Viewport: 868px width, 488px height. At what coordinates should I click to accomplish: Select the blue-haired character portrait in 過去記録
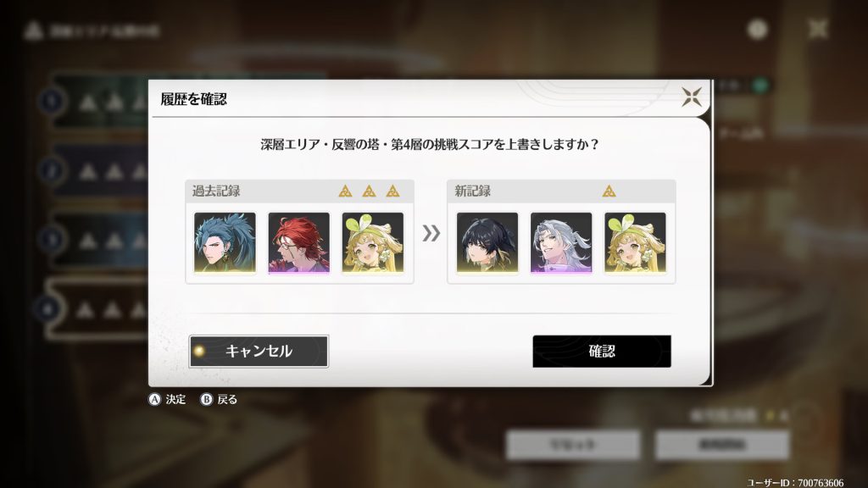pyautogui.click(x=225, y=243)
